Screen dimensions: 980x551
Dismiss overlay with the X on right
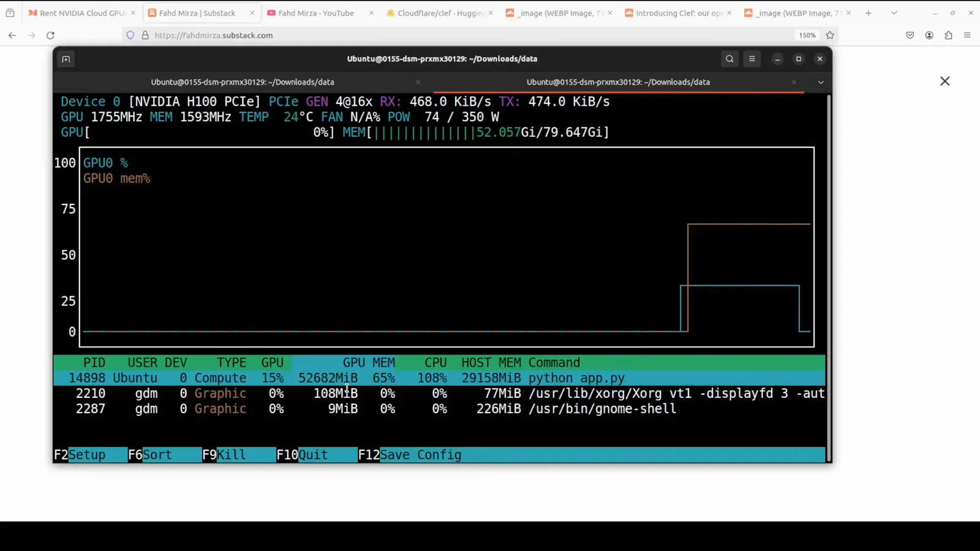(x=945, y=81)
